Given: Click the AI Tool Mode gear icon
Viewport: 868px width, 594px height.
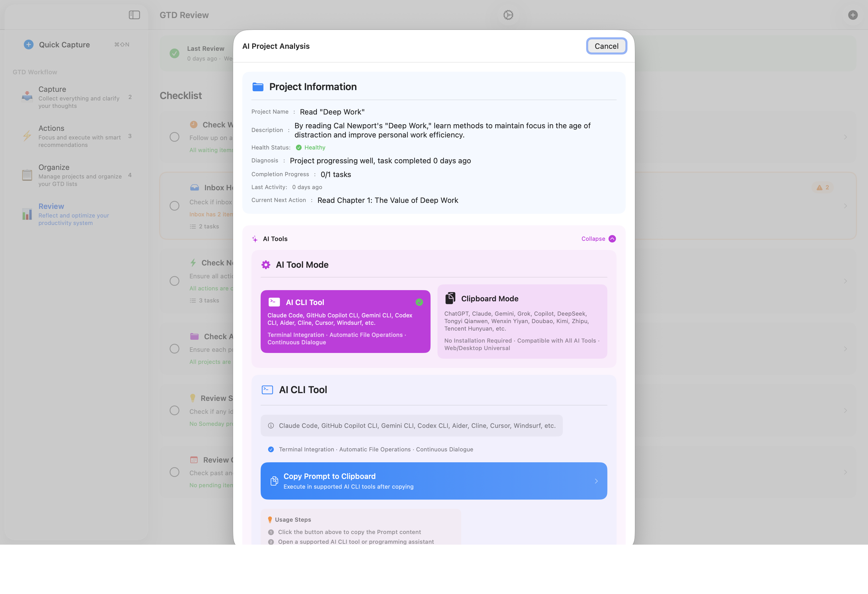Looking at the screenshot, I should pyautogui.click(x=266, y=264).
